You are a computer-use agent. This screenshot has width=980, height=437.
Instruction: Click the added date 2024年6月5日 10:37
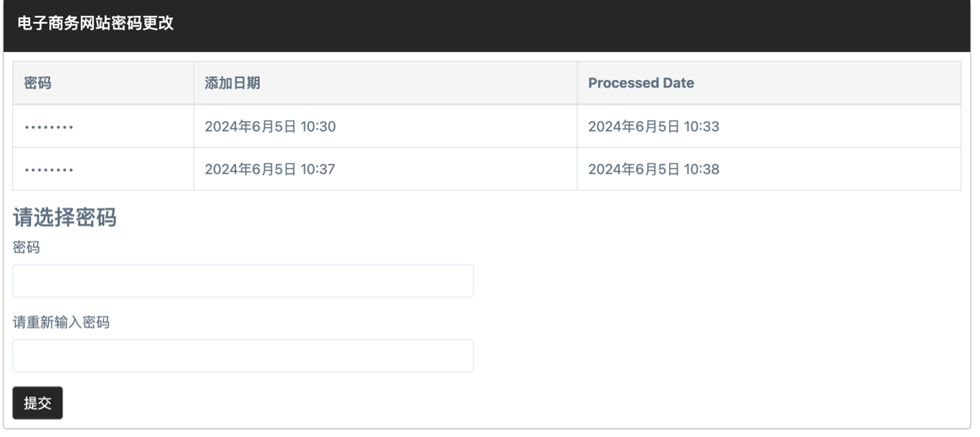pos(270,168)
